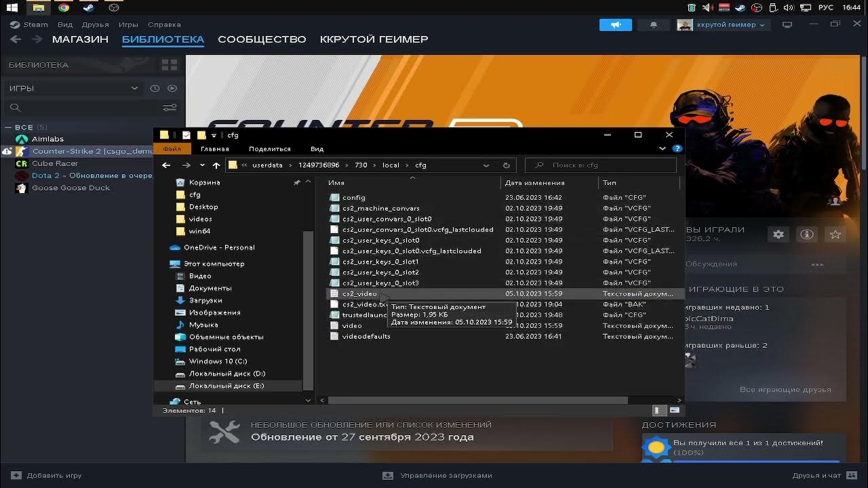Select the cs2_machine_convars file
The height and width of the screenshot is (488, 868).
380,208
